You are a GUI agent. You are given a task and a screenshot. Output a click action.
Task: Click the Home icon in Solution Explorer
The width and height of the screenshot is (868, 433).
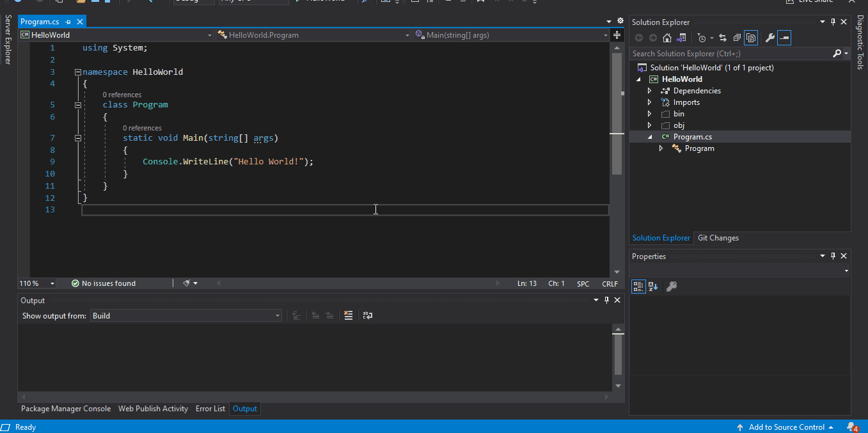[x=667, y=38]
